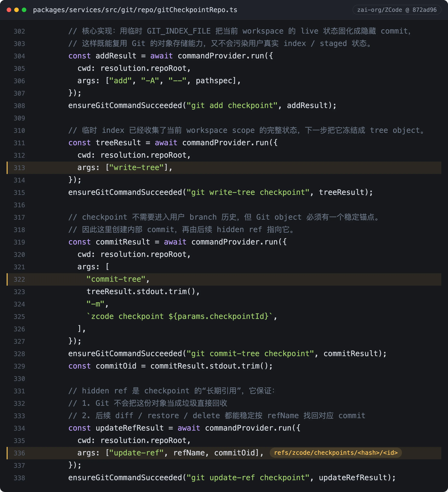Click commitResult in its const declaration

[123, 242]
